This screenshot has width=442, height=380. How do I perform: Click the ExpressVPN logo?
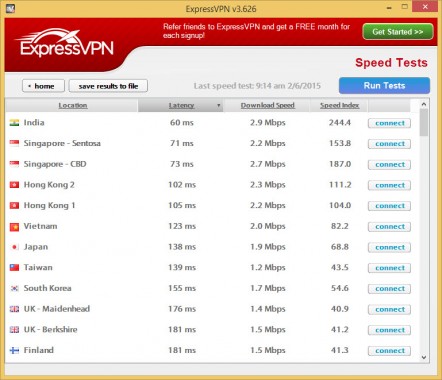pyautogui.click(x=65, y=43)
